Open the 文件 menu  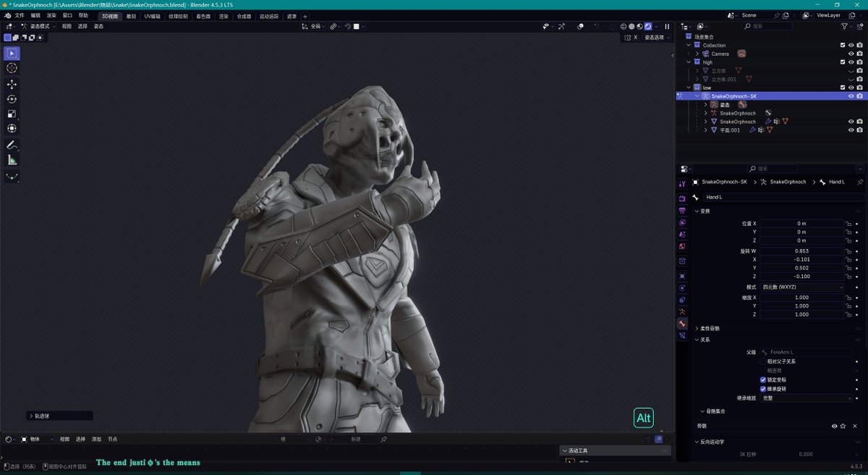click(x=20, y=15)
